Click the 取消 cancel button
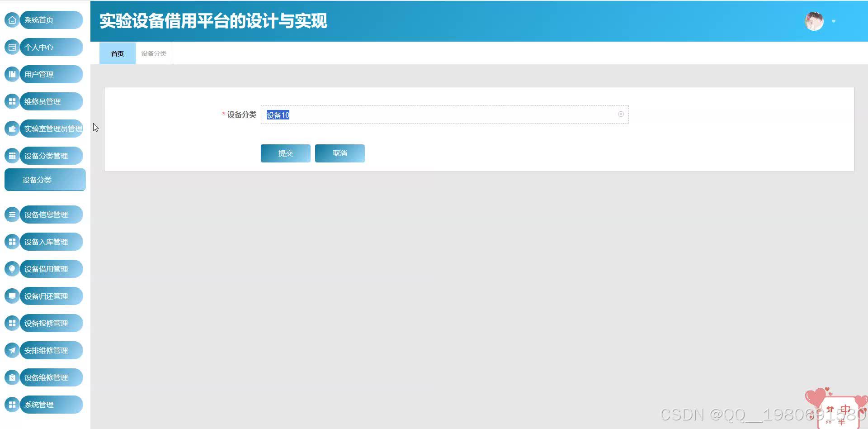 coord(340,153)
